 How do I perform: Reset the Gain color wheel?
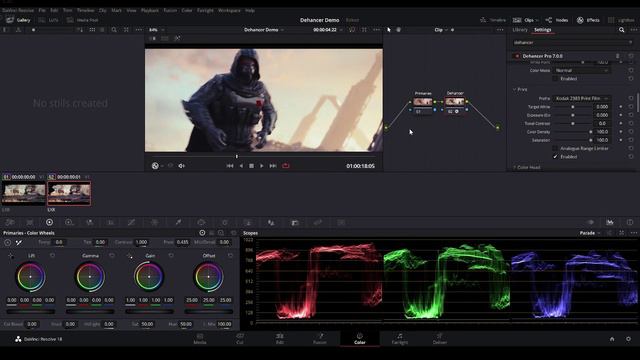[171, 256]
